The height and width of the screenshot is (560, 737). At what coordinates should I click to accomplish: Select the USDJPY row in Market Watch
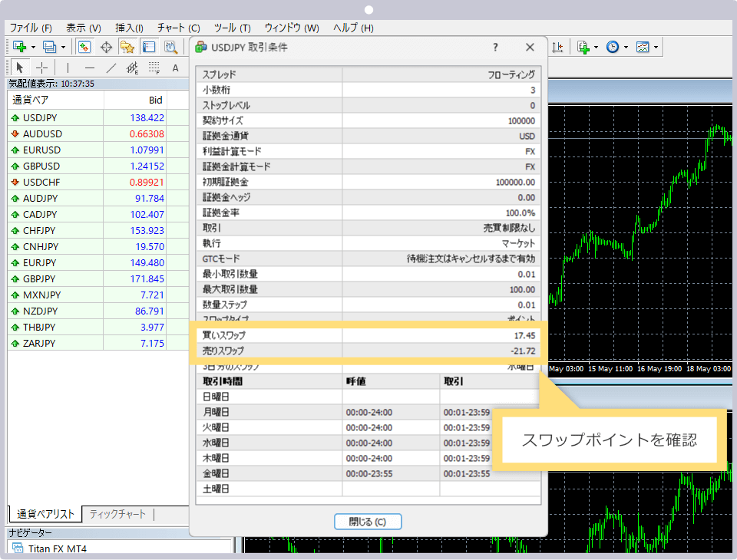click(x=97, y=118)
